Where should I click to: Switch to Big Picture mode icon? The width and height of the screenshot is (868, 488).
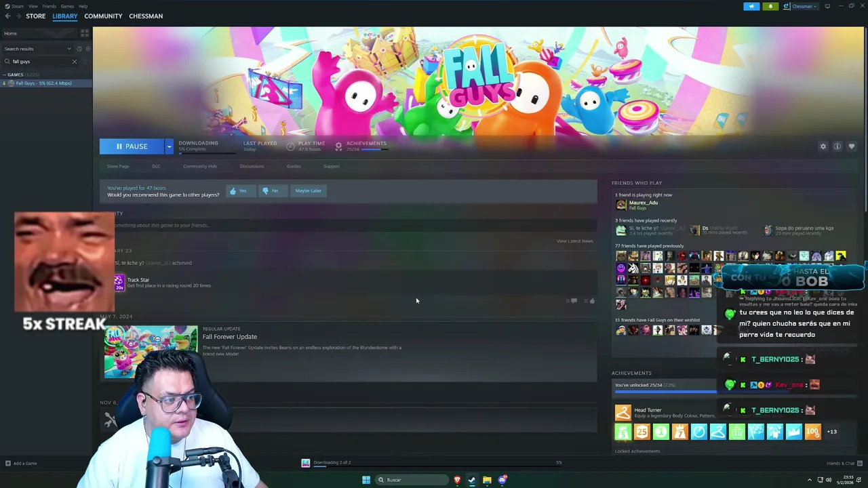[x=827, y=6]
